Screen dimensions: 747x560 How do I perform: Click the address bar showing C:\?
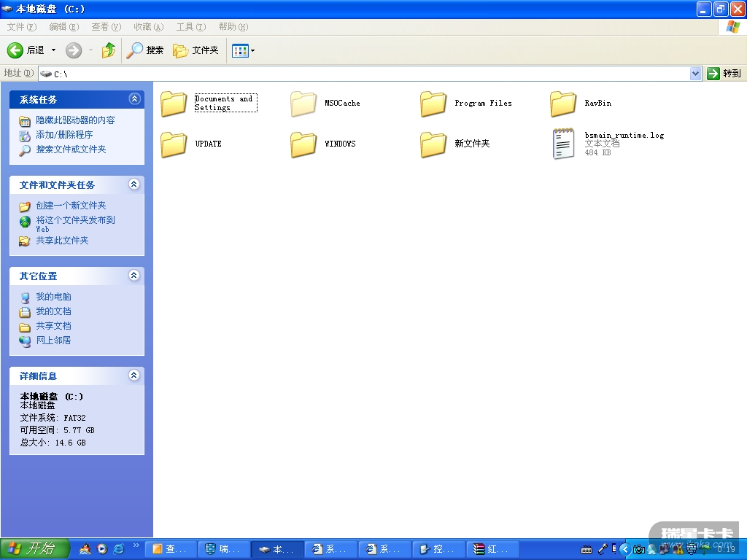(364, 74)
